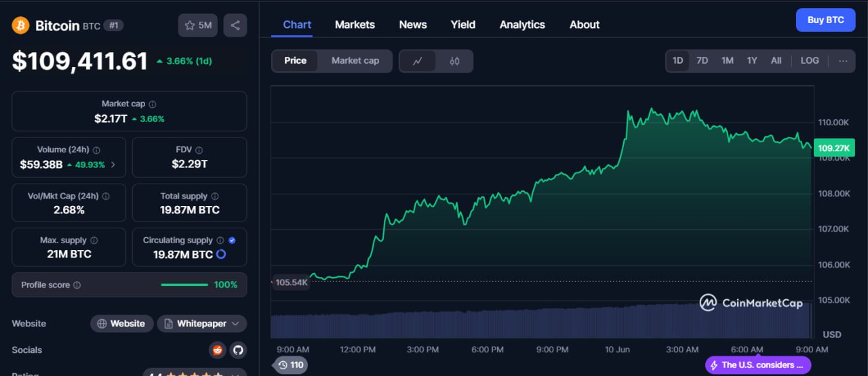The width and height of the screenshot is (868, 376).
Task: Click the 110 history events badge
Action: pyautogui.click(x=290, y=365)
